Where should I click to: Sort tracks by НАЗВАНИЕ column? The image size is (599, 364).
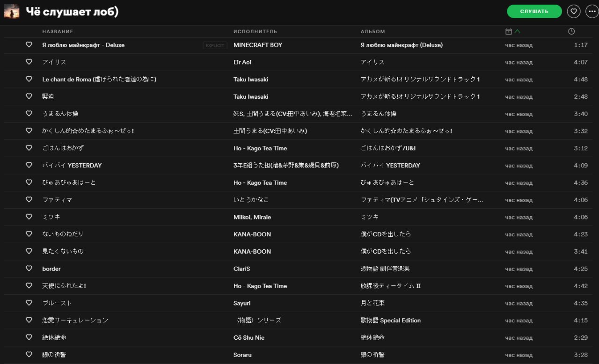pos(58,31)
